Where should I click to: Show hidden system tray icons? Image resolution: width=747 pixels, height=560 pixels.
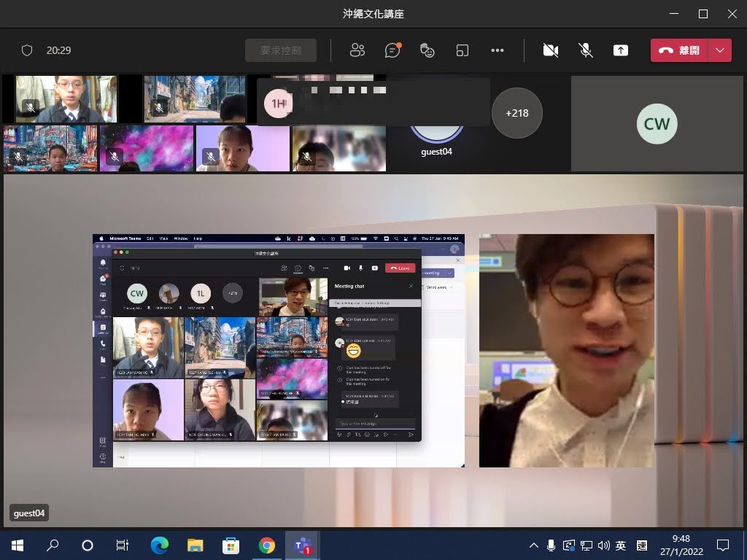click(533, 545)
